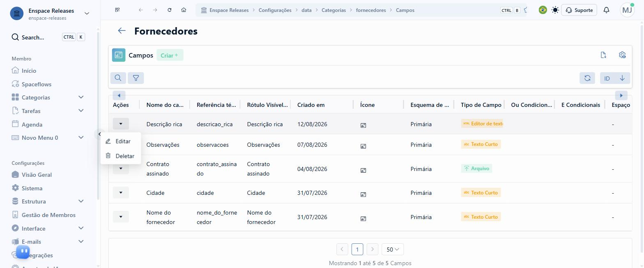This screenshot has width=644, height=268.
Task: Reload page using top refresh icon
Action: [x=169, y=10]
